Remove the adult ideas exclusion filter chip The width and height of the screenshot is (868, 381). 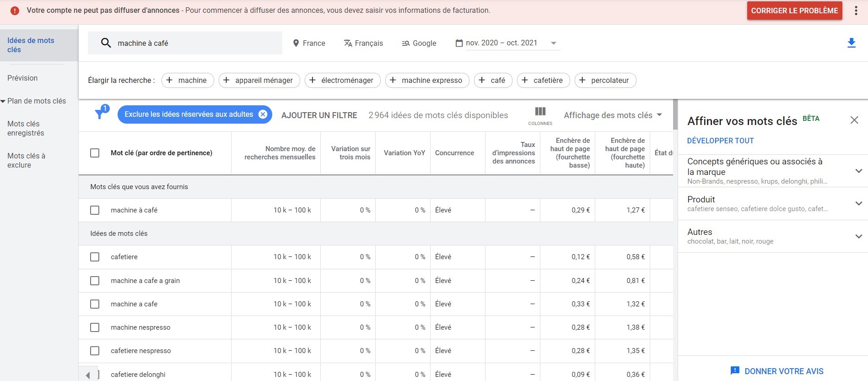point(263,114)
